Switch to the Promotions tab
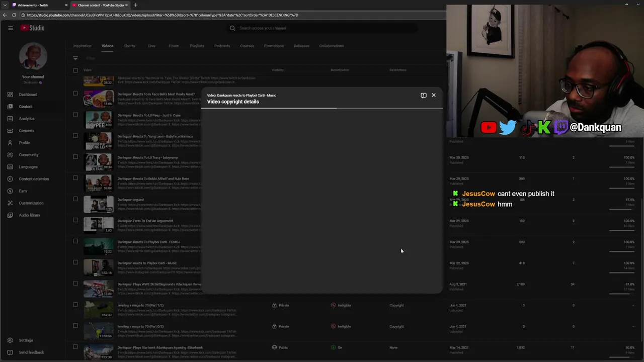The image size is (644, 362). (274, 46)
